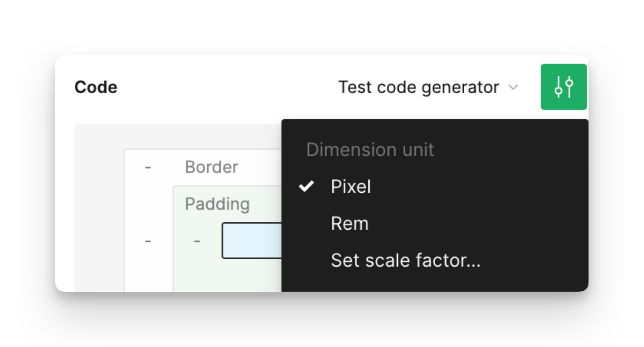The height and width of the screenshot is (347, 644).
Task: Open the Test code generator dropdown
Action: (x=428, y=87)
